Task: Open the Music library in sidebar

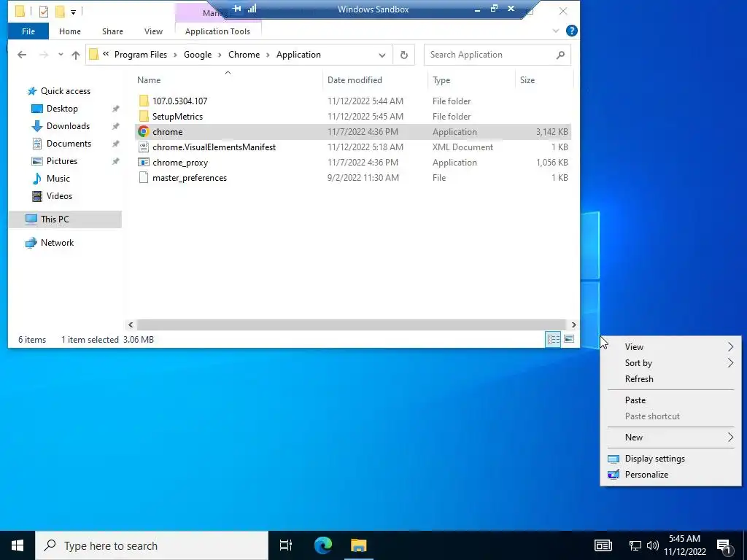Action: 58,179
